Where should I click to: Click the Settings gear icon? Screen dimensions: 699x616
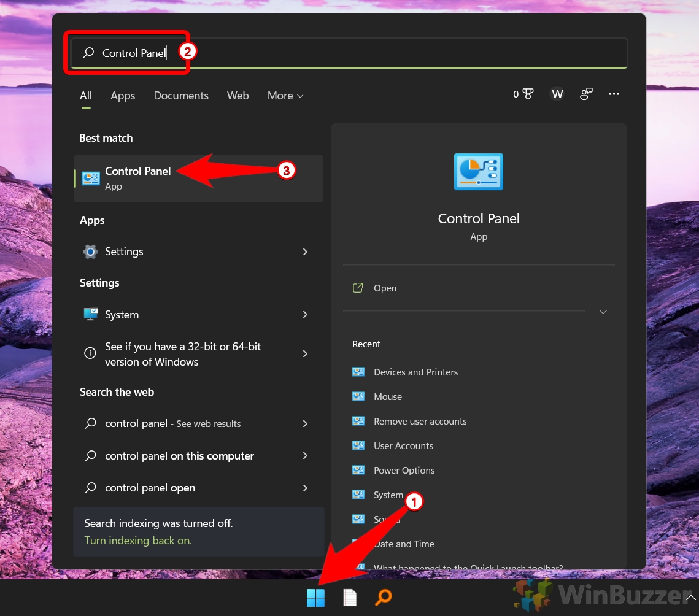pyautogui.click(x=90, y=252)
